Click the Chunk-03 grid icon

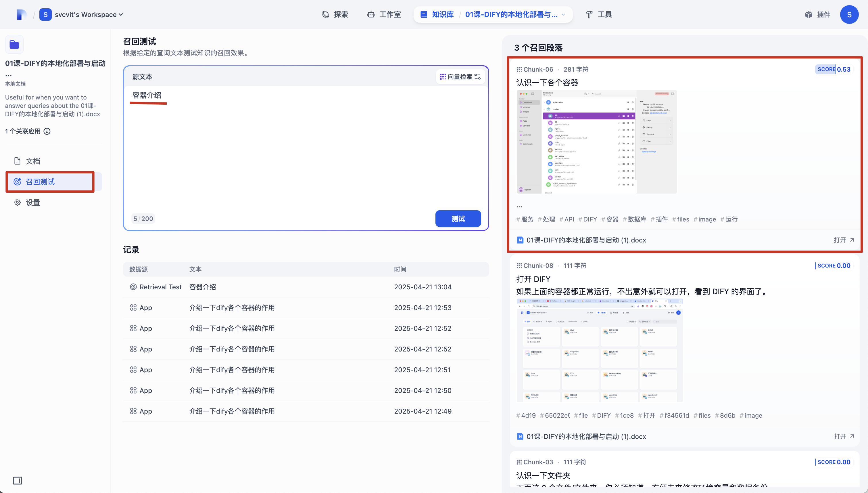[519, 462]
